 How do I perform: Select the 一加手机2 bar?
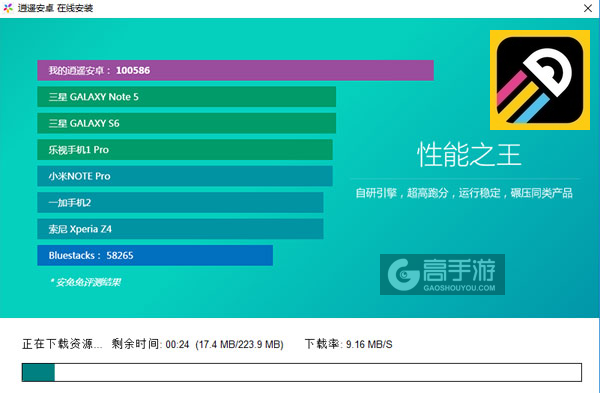point(180,202)
